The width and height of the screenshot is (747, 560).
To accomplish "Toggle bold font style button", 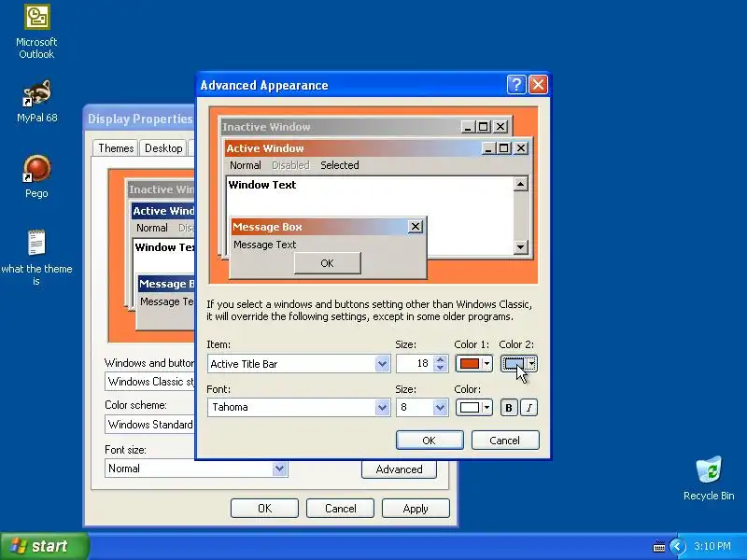I will (x=509, y=408).
